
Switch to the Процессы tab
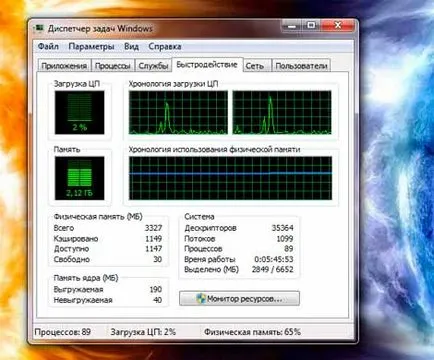113,66
